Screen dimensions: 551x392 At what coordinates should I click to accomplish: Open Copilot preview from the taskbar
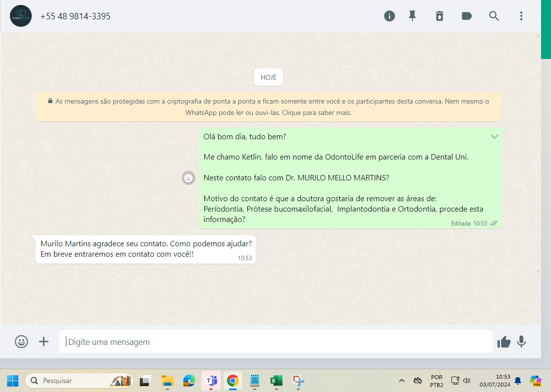click(x=536, y=381)
